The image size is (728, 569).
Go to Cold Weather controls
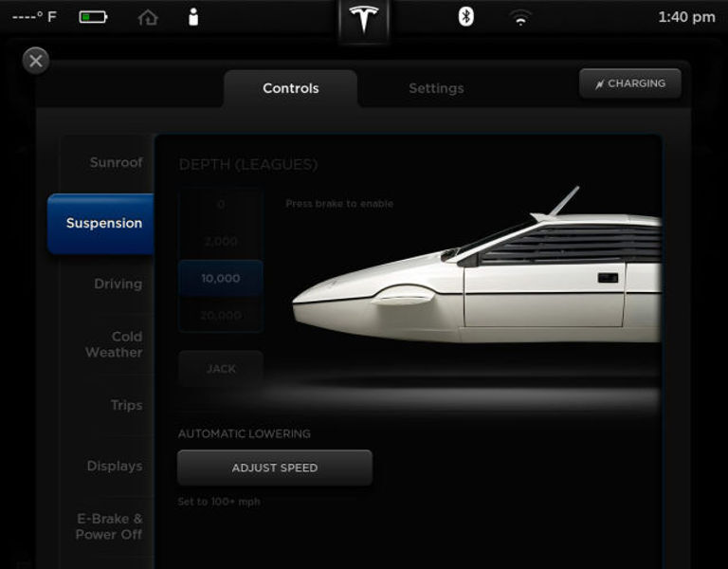click(114, 344)
